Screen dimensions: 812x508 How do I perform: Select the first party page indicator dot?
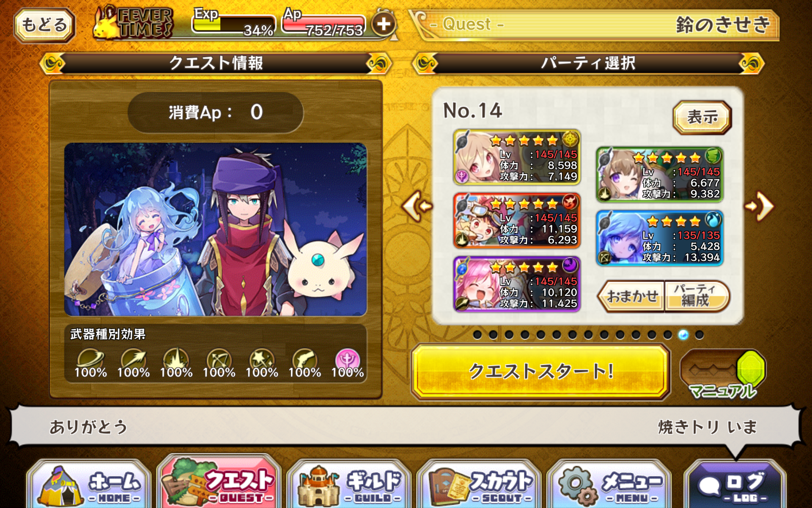477,335
